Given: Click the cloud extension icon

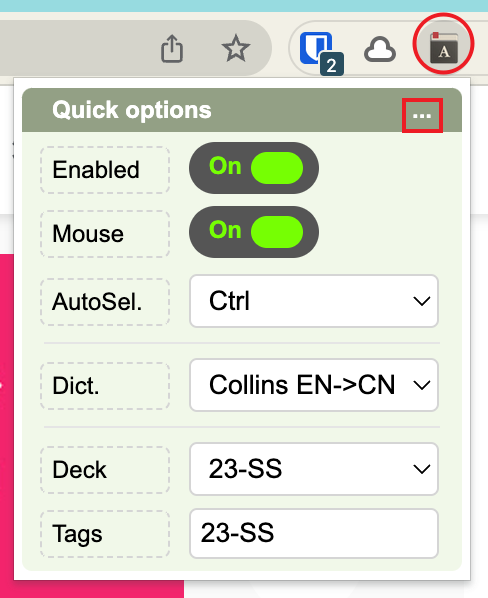Looking at the screenshot, I should click(x=380, y=50).
